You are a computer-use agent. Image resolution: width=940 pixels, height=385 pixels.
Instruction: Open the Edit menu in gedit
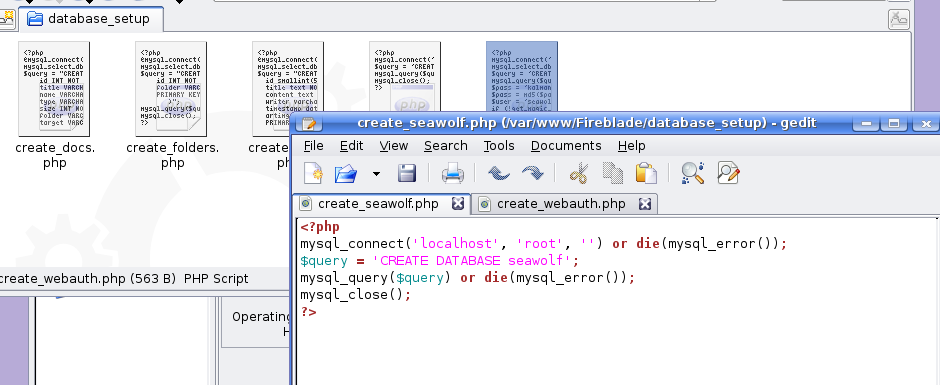[x=351, y=146]
